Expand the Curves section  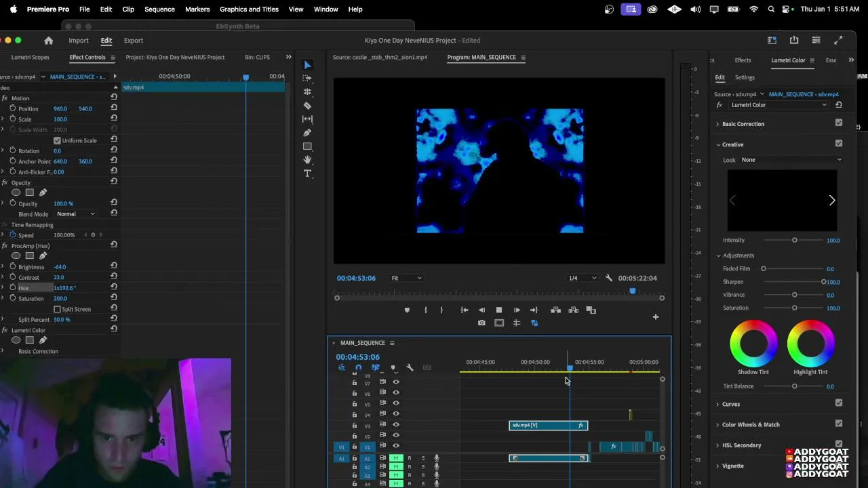pyautogui.click(x=717, y=404)
